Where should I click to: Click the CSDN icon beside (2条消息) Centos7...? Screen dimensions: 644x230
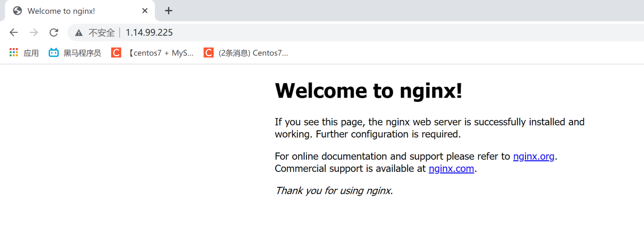tap(209, 52)
